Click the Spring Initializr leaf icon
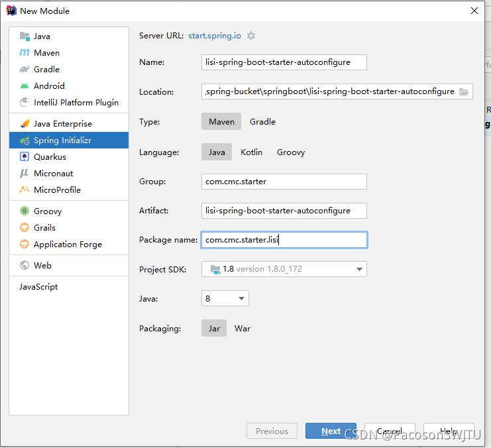Viewport: 491px width, 448px height. tap(25, 140)
